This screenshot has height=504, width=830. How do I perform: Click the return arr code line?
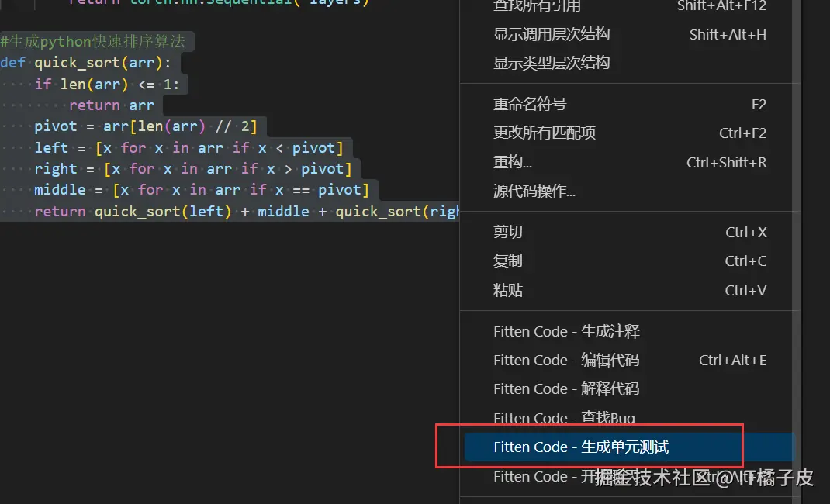[111, 105]
